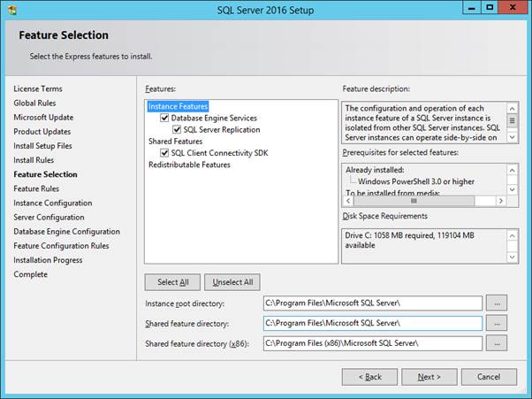
Task: Click Installation Progress step in sidebar
Action: click(48, 260)
